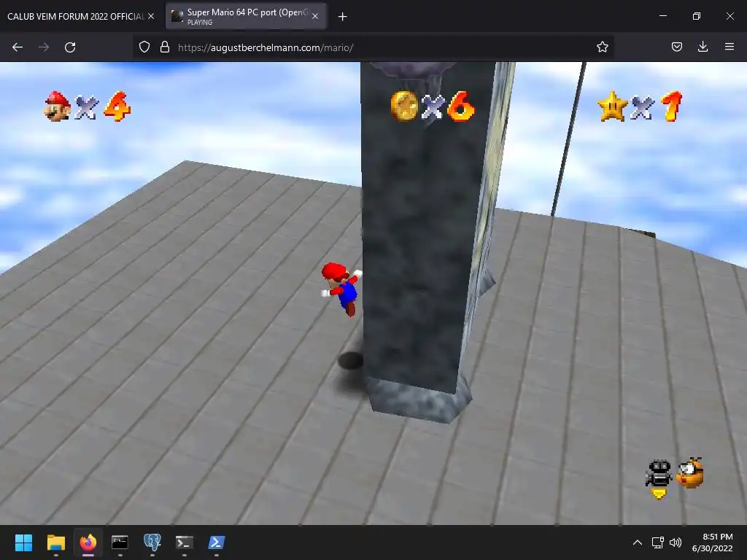Open the Pocket save icon
This screenshot has width=747, height=560.
677,47
